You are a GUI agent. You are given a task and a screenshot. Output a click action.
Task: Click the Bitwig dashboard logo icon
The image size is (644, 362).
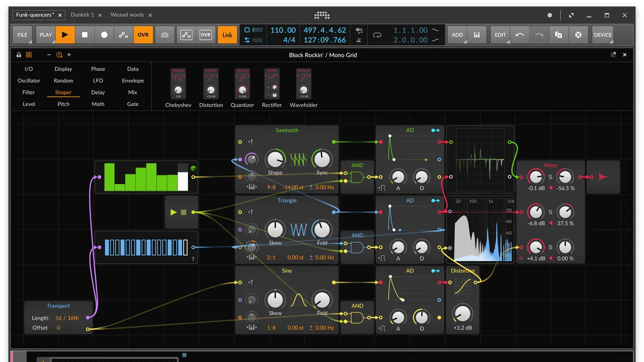(322, 15)
